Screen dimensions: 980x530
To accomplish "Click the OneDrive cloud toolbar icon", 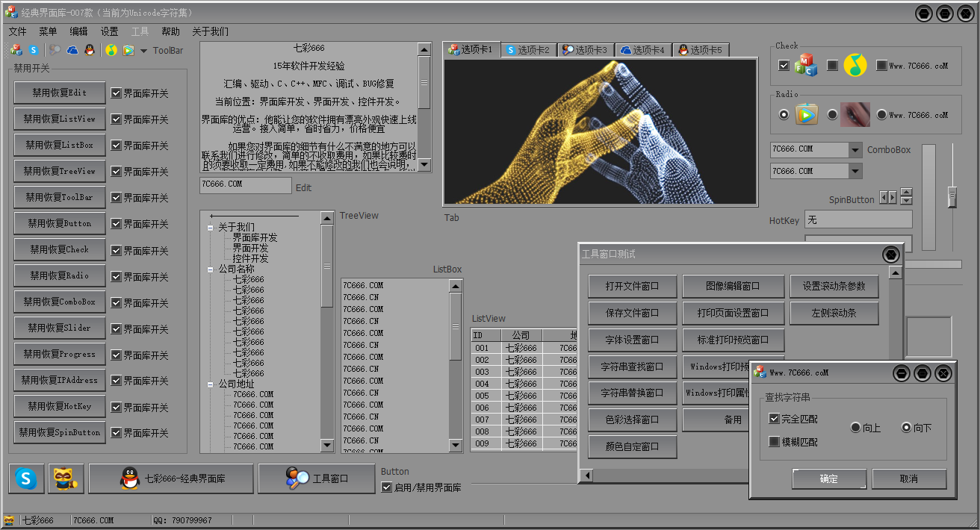I will 72,50.
